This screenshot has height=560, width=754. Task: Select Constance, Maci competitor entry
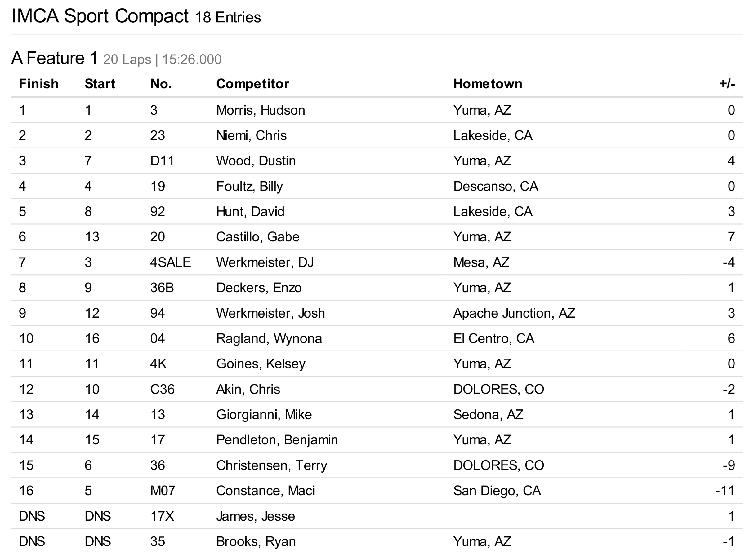click(x=265, y=491)
